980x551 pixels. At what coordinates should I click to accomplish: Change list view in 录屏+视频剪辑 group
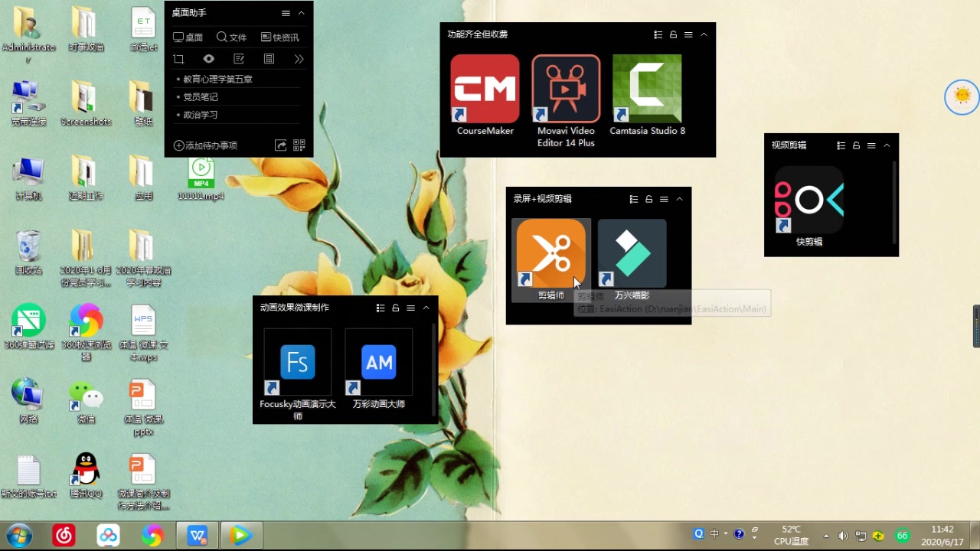633,199
